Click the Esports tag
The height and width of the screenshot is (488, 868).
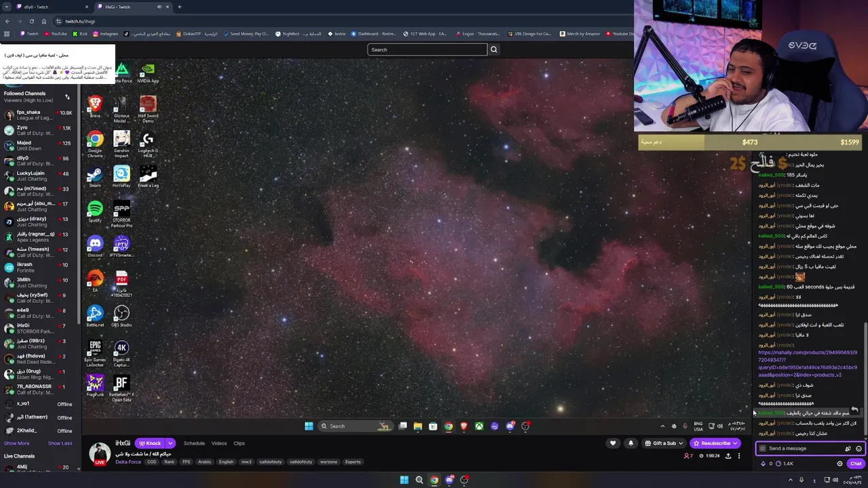click(353, 462)
